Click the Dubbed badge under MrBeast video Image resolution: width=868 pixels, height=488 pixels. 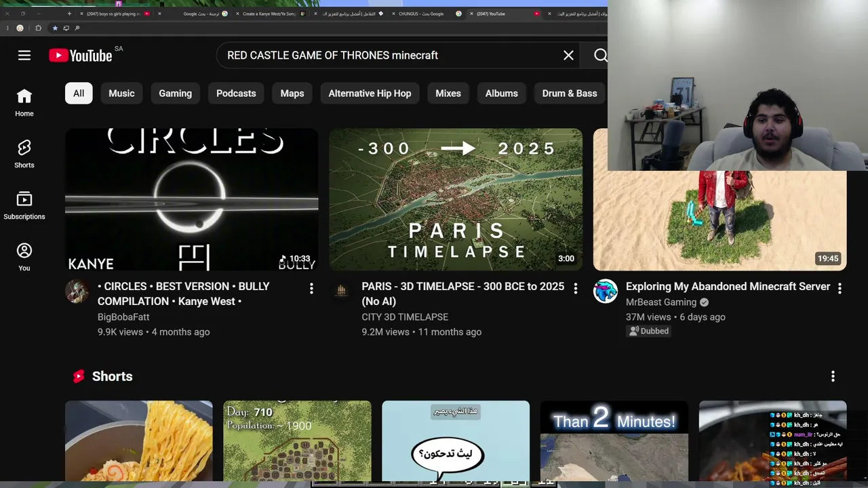pyautogui.click(x=649, y=331)
